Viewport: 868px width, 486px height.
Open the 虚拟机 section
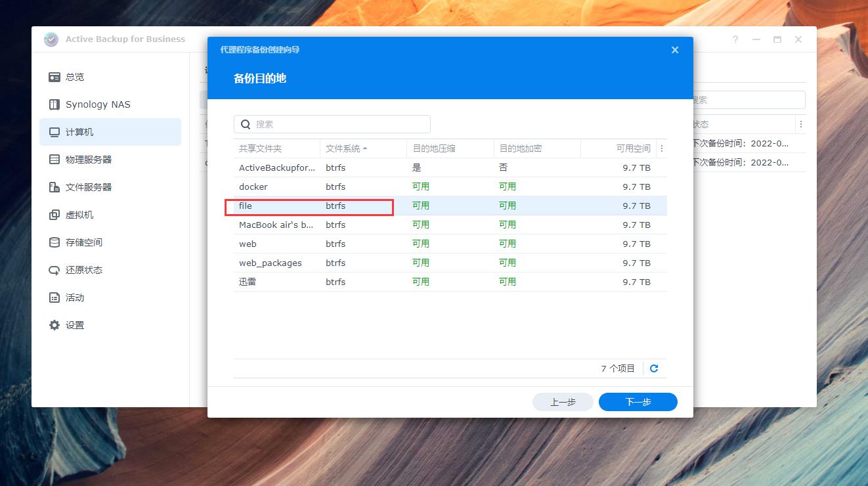click(x=110, y=215)
